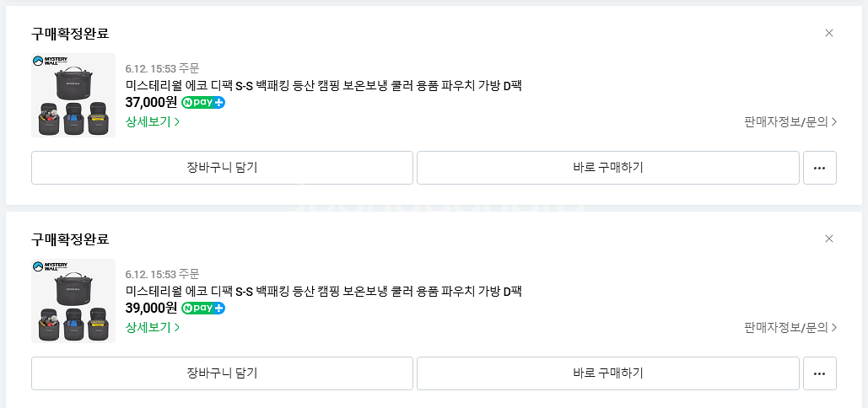Click the product title of the 39,000원 order
The height and width of the screenshot is (408, 868).
point(323,291)
